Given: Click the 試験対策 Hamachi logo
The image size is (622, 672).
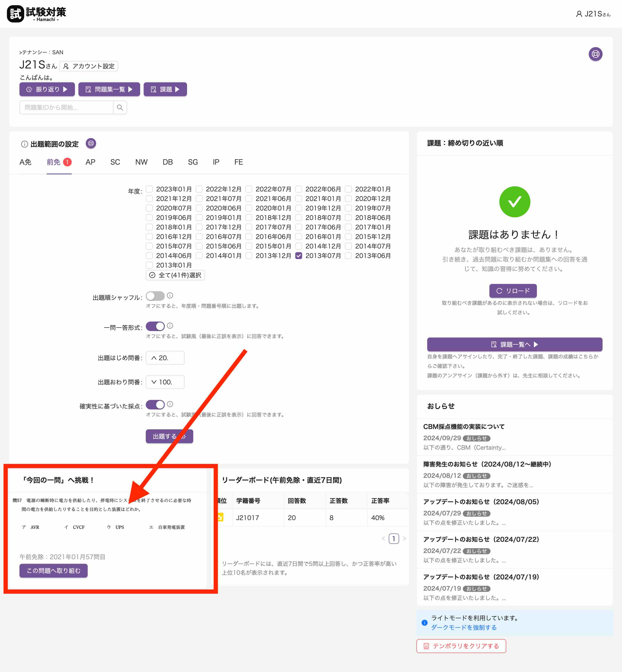Looking at the screenshot, I should 36,14.
